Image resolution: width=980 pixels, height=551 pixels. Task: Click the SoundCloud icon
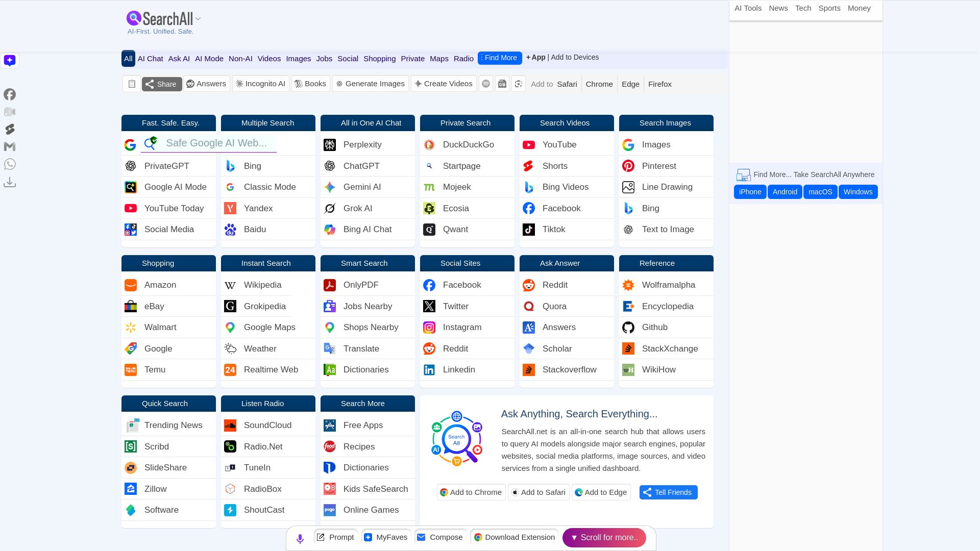tap(230, 425)
